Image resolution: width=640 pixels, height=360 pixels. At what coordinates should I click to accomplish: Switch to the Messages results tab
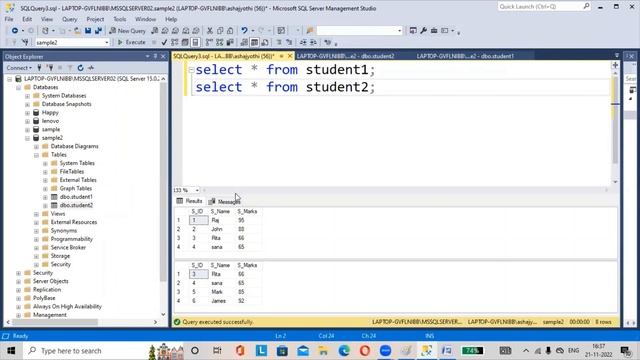[224, 202]
